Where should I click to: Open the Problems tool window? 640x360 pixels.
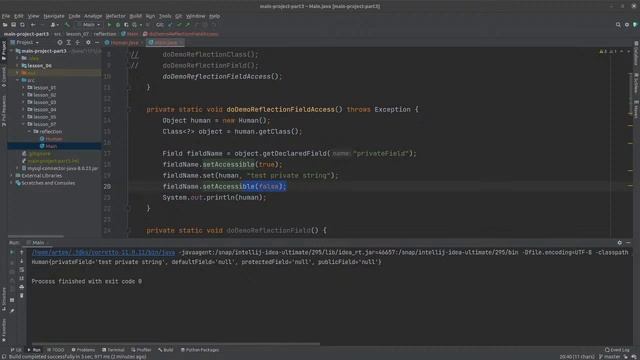[83, 350]
